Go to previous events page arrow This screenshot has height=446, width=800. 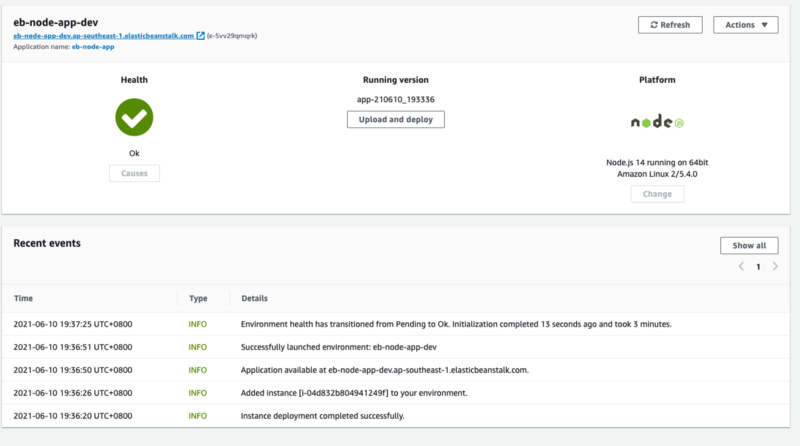(x=741, y=266)
